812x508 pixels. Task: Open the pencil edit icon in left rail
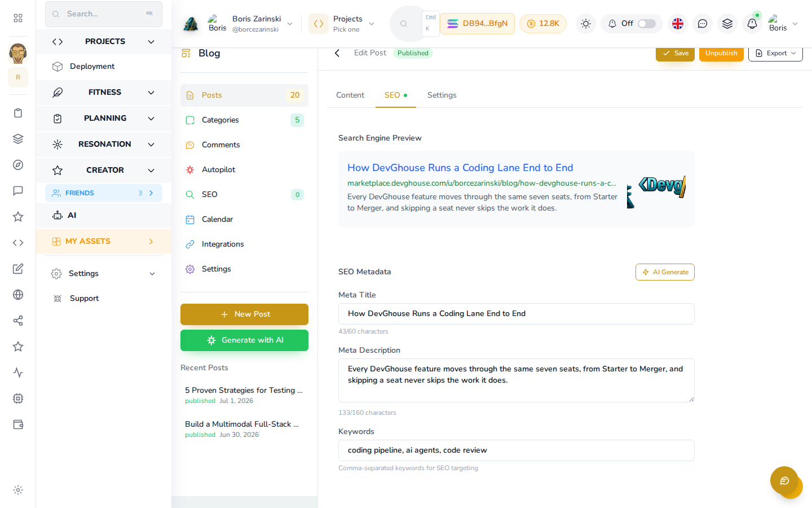tap(18, 269)
